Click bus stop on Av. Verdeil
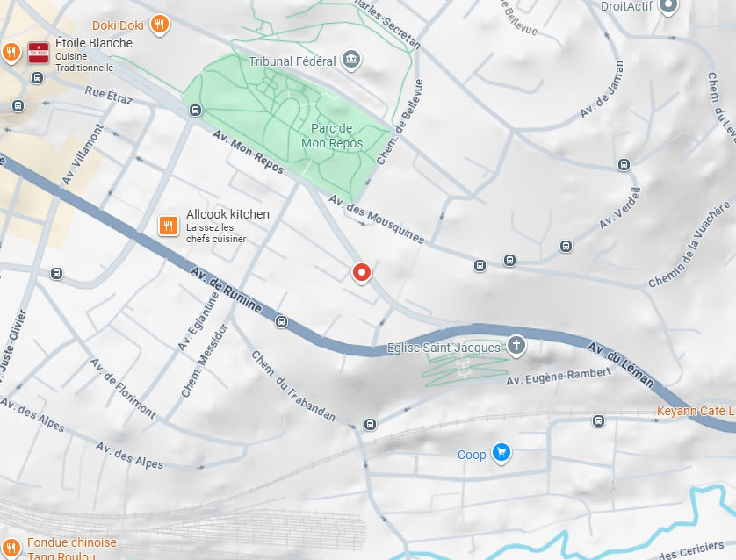The height and width of the screenshot is (560, 736). (x=566, y=246)
